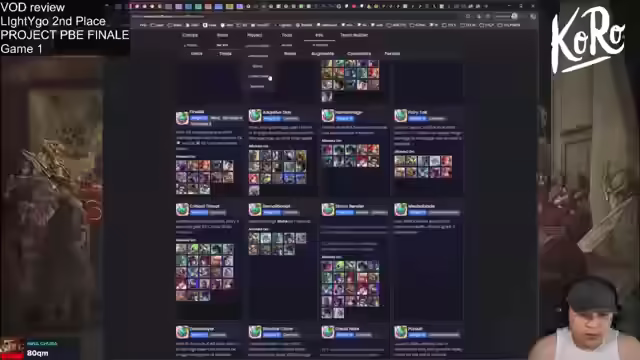Open the Stats tab
The image size is (640, 360).
coord(222,35)
